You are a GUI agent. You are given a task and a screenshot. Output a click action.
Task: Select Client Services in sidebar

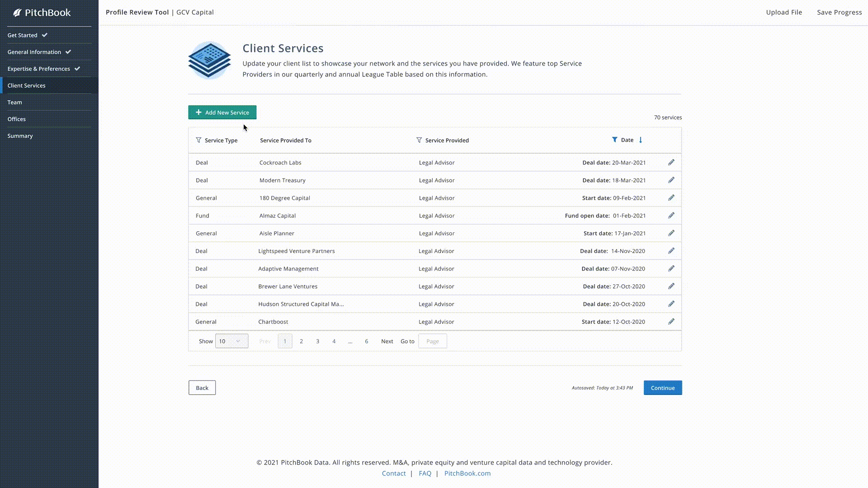[x=49, y=85]
